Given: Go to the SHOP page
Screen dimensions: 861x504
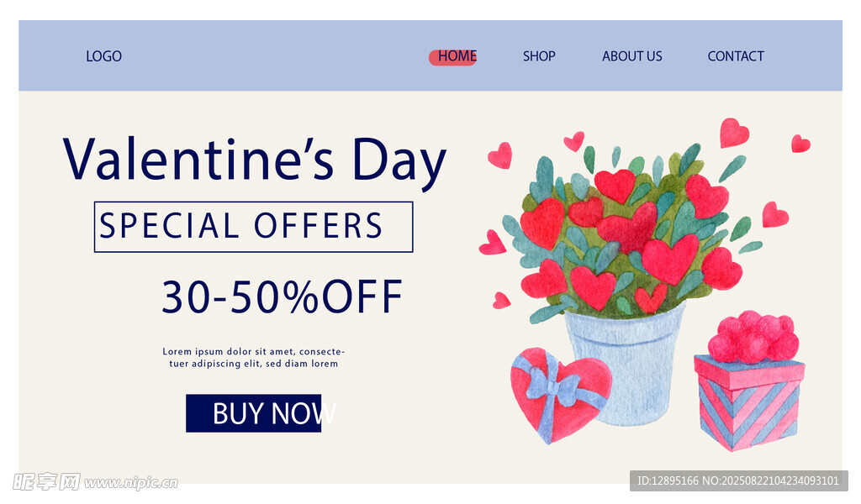Looking at the screenshot, I should pyautogui.click(x=539, y=56).
